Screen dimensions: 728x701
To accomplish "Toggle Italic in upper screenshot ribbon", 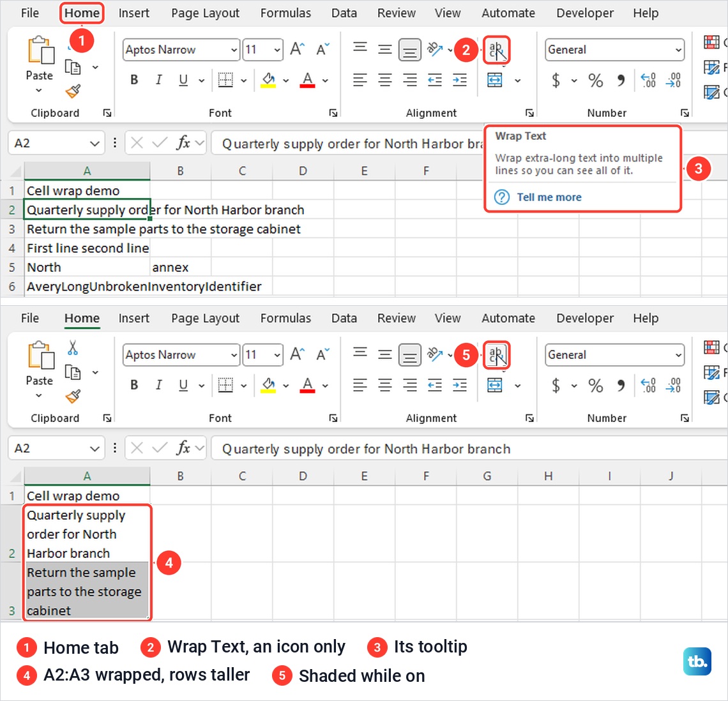I will click(x=159, y=80).
